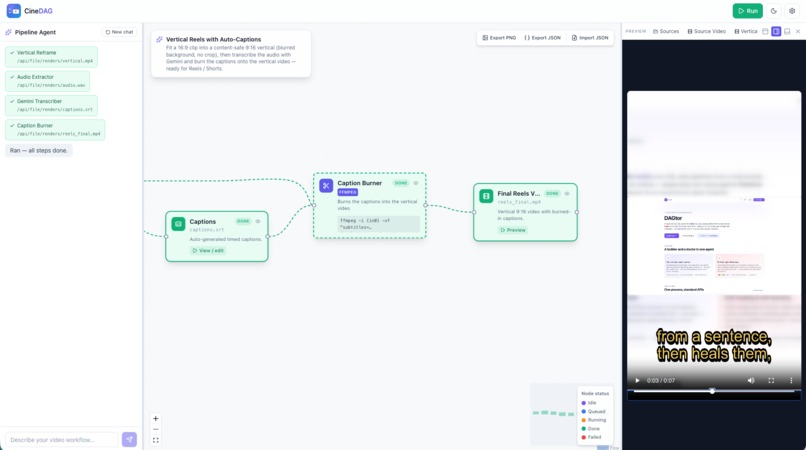Click the CineDAG logo icon
806x450 pixels.
(x=13, y=10)
